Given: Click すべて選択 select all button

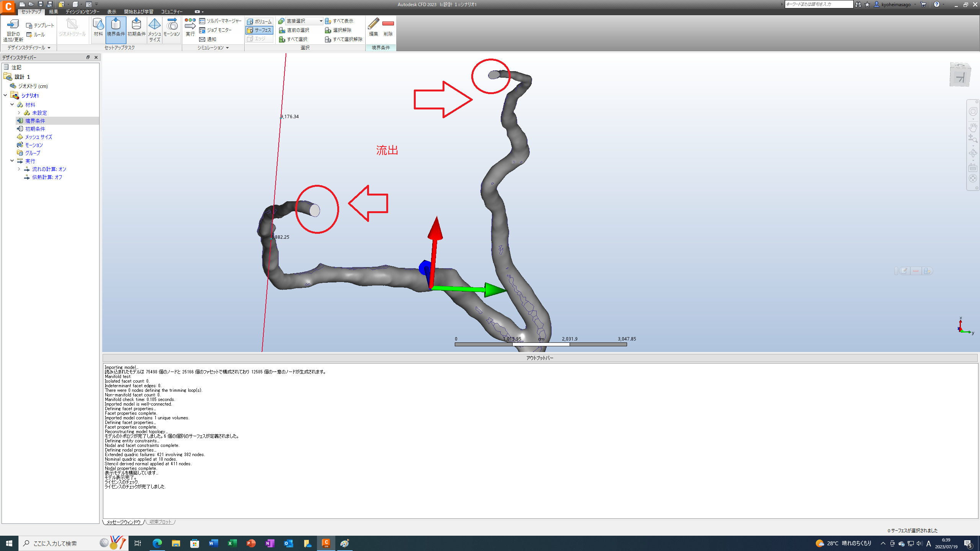Looking at the screenshot, I should pyautogui.click(x=293, y=39).
